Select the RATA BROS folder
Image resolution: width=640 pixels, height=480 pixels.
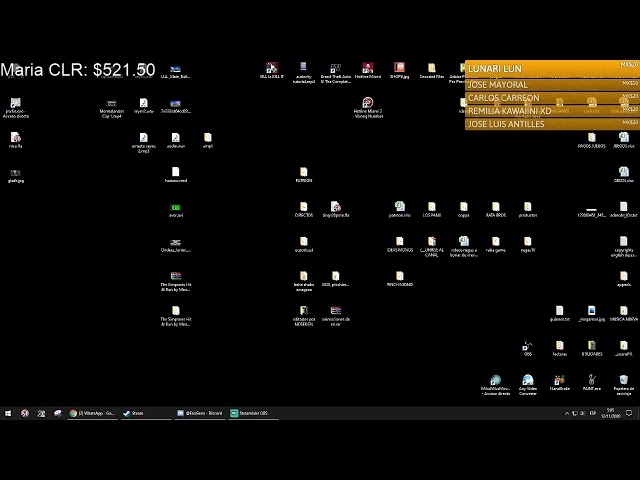click(x=496, y=210)
